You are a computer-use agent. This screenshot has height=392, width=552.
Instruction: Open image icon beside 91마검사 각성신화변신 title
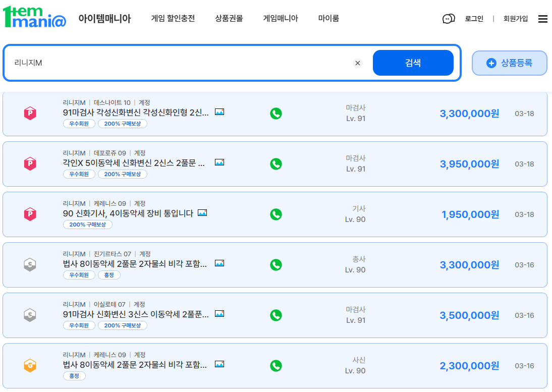click(219, 112)
